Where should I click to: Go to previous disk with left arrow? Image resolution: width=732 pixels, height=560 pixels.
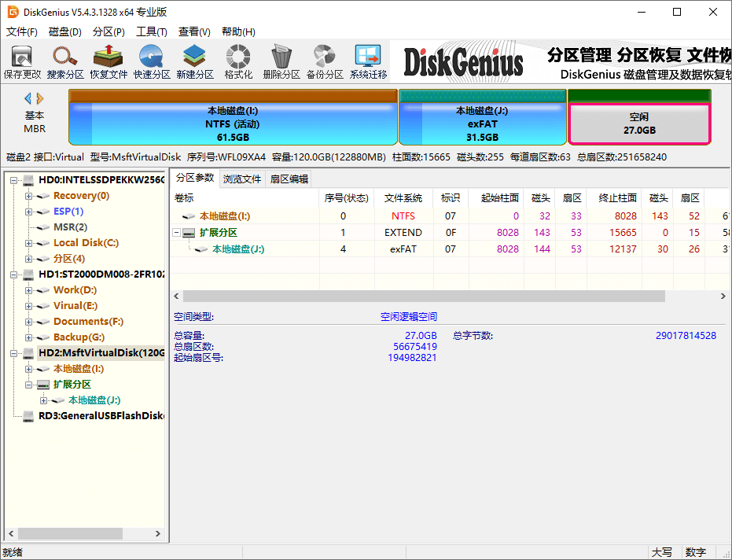(x=28, y=98)
